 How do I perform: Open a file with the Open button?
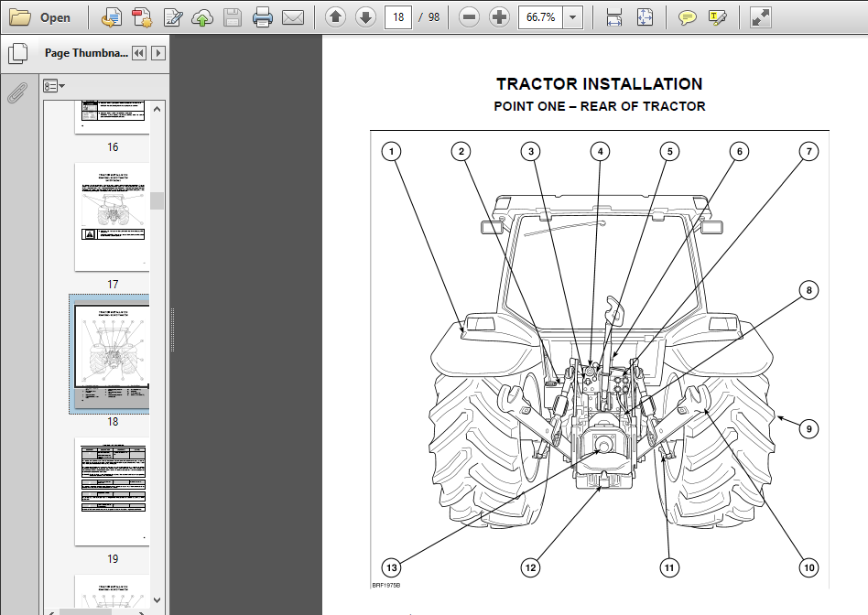click(x=40, y=17)
